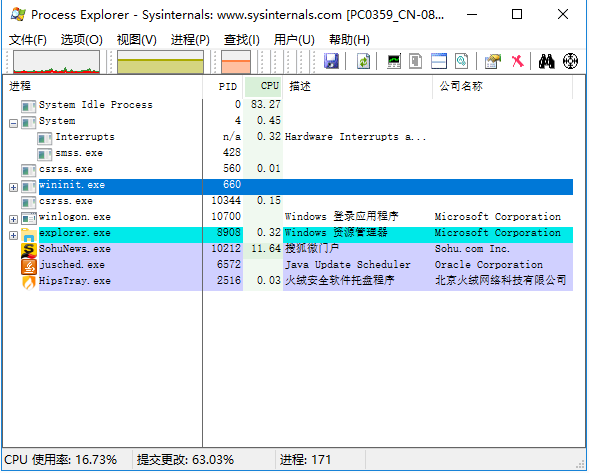Click the binoculars Find Handle icon
Viewport: 589px width, 473px height.
(546, 61)
